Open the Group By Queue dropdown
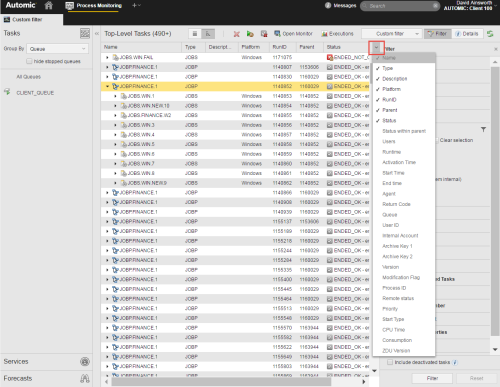The width and height of the screenshot is (500, 387). [58, 49]
